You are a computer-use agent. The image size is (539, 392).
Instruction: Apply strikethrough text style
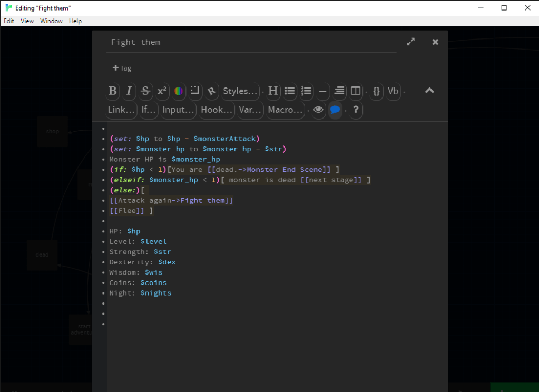click(145, 91)
